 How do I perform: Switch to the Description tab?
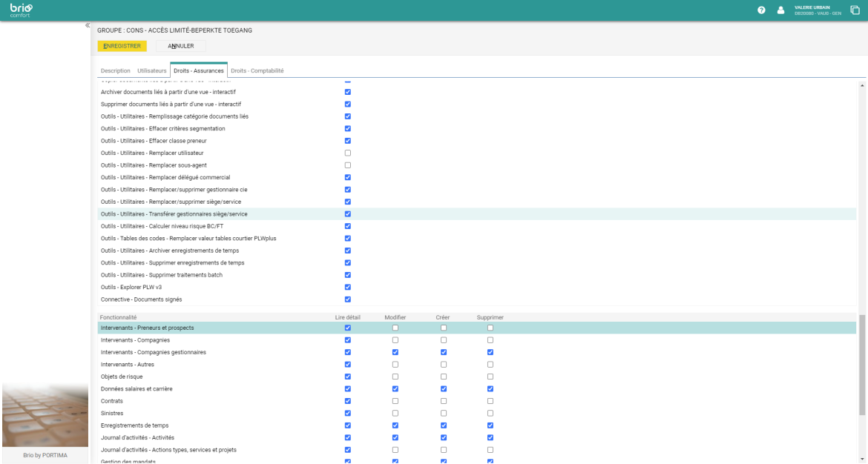coord(116,71)
